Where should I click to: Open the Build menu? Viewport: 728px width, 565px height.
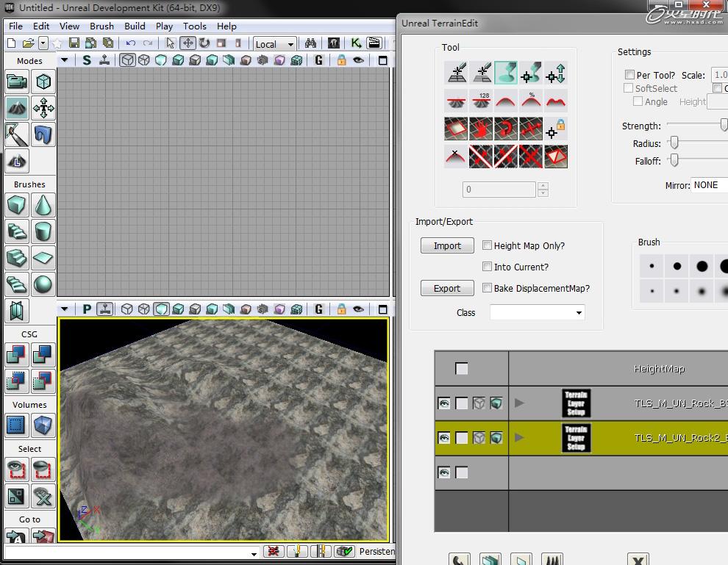pos(135,26)
